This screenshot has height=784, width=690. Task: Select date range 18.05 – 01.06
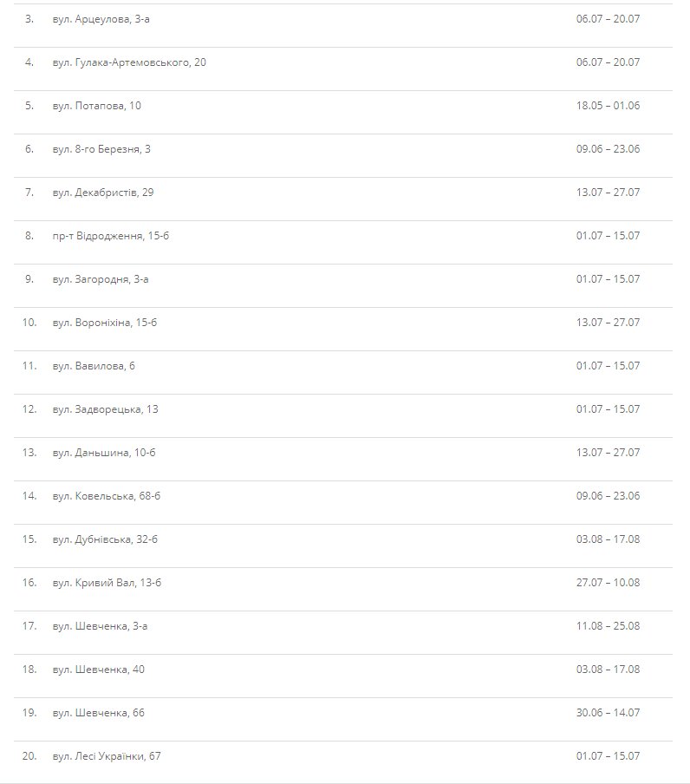click(x=608, y=106)
